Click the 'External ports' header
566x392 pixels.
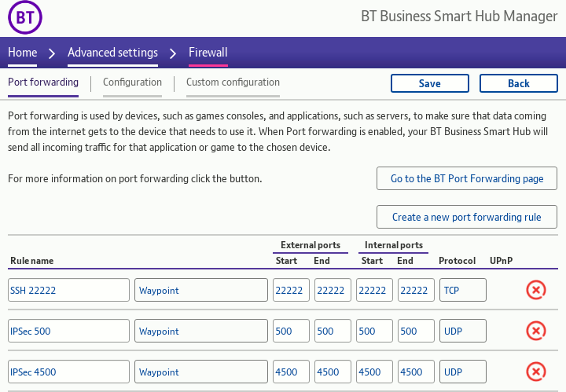311,245
